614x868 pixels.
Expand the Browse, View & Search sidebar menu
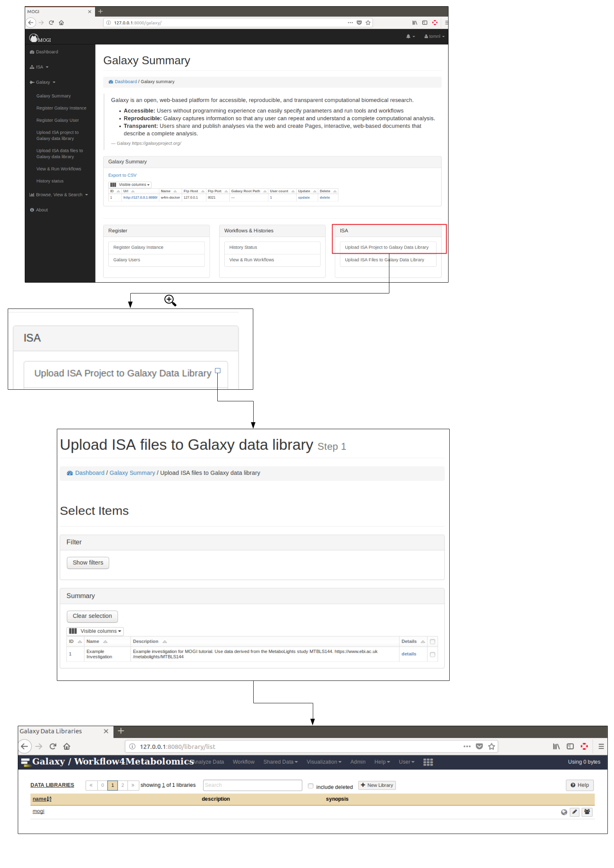click(x=59, y=195)
